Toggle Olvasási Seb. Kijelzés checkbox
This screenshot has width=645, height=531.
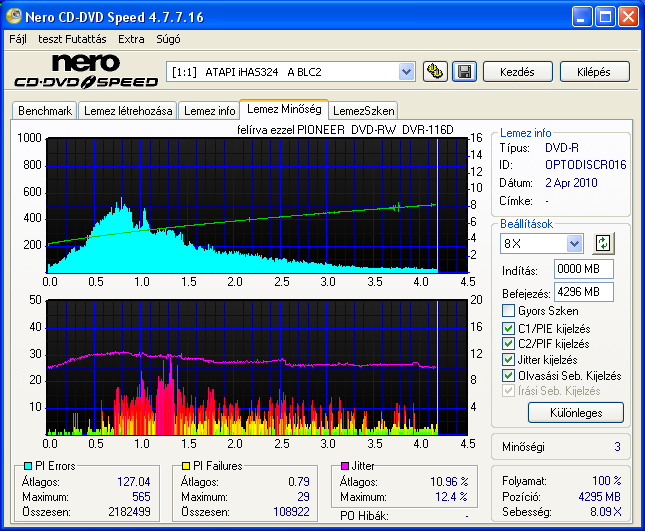(x=508, y=375)
